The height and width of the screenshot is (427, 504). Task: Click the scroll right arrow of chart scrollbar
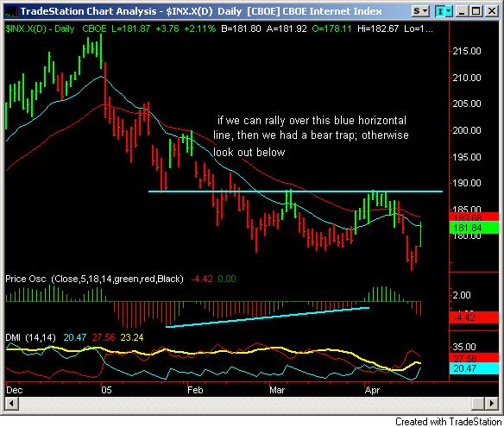pyautogui.click(x=492, y=403)
